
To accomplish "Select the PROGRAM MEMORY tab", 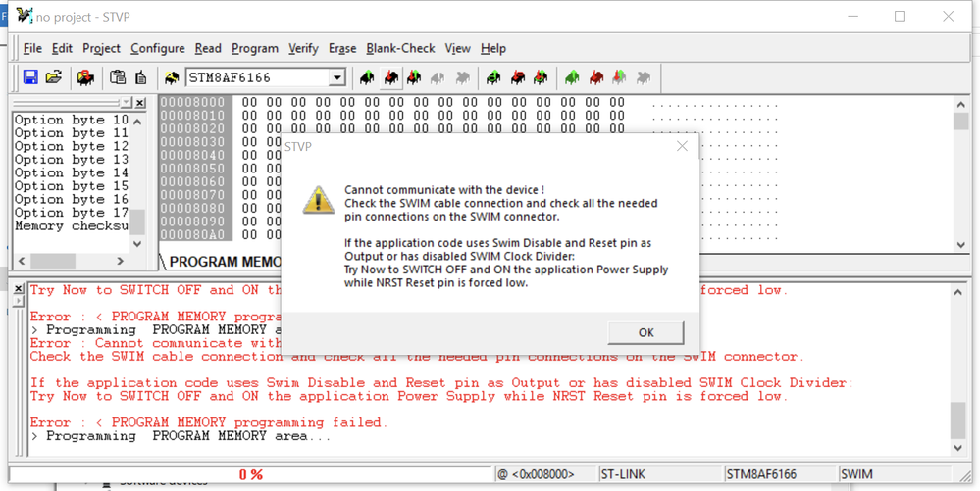I will (224, 262).
